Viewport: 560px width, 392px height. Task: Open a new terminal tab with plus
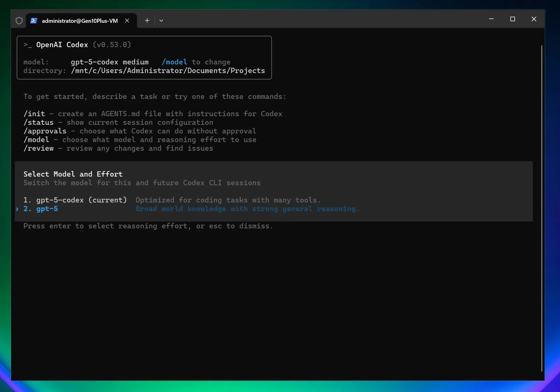tap(147, 21)
